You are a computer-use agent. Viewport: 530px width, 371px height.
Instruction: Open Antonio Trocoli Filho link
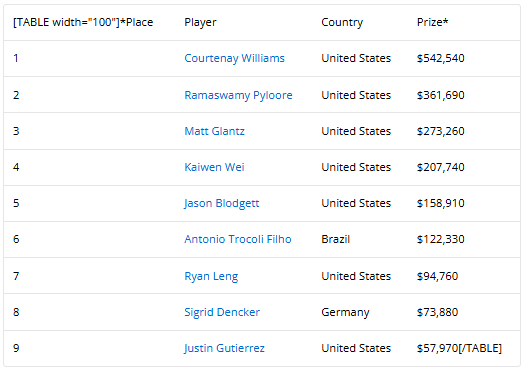click(x=238, y=239)
